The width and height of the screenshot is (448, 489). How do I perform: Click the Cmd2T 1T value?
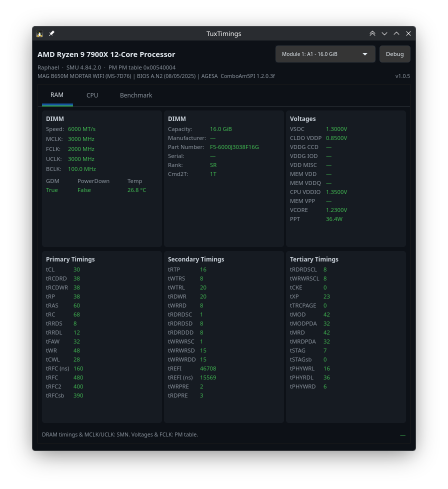pyautogui.click(x=213, y=174)
